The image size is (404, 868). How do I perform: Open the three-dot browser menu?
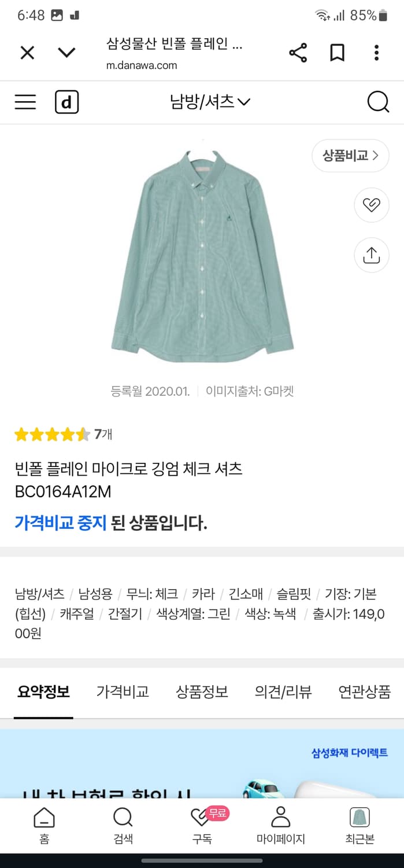click(x=376, y=53)
